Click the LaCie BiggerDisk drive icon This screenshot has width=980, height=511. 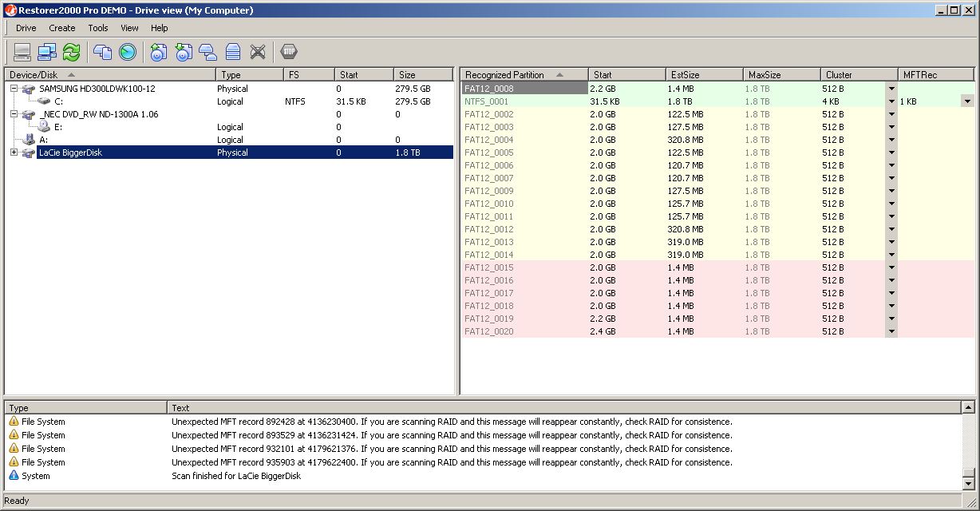tap(29, 153)
